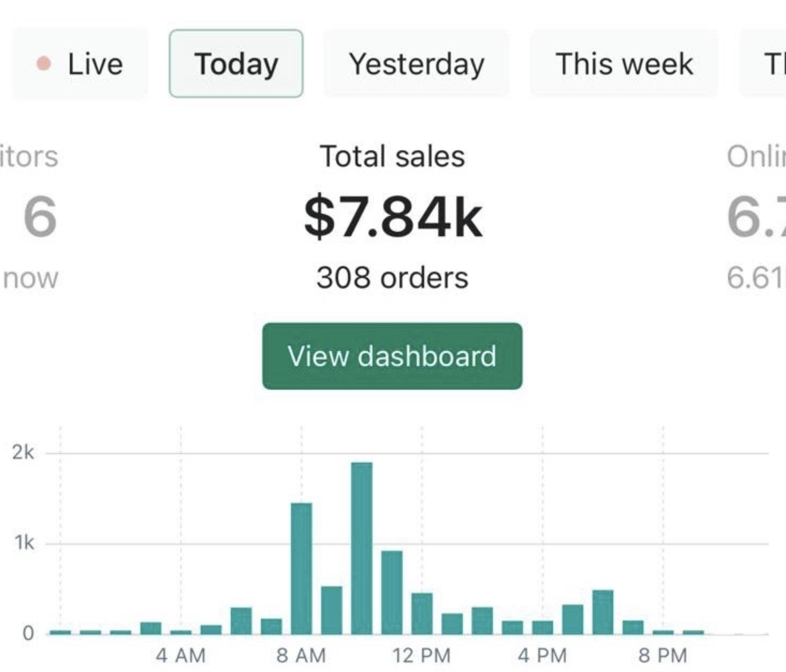This screenshot has height=672, width=786.
Task: Click the chart bar above 12 PM
Action: (422, 613)
